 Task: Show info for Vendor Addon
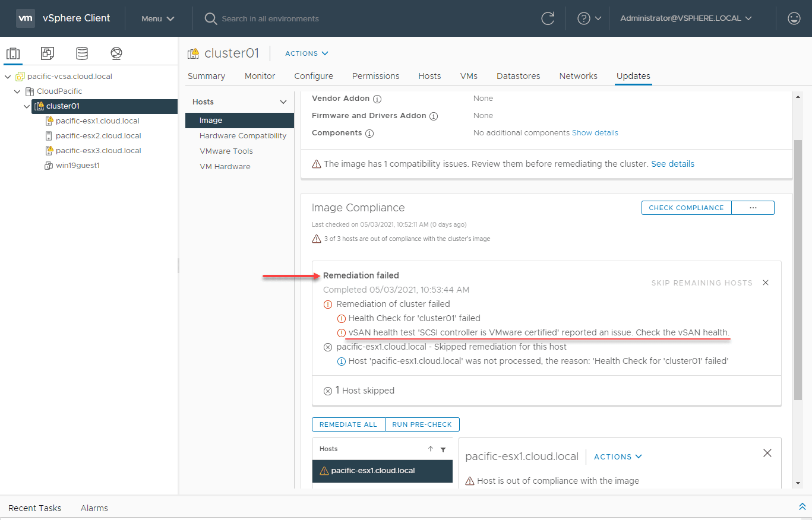click(377, 99)
